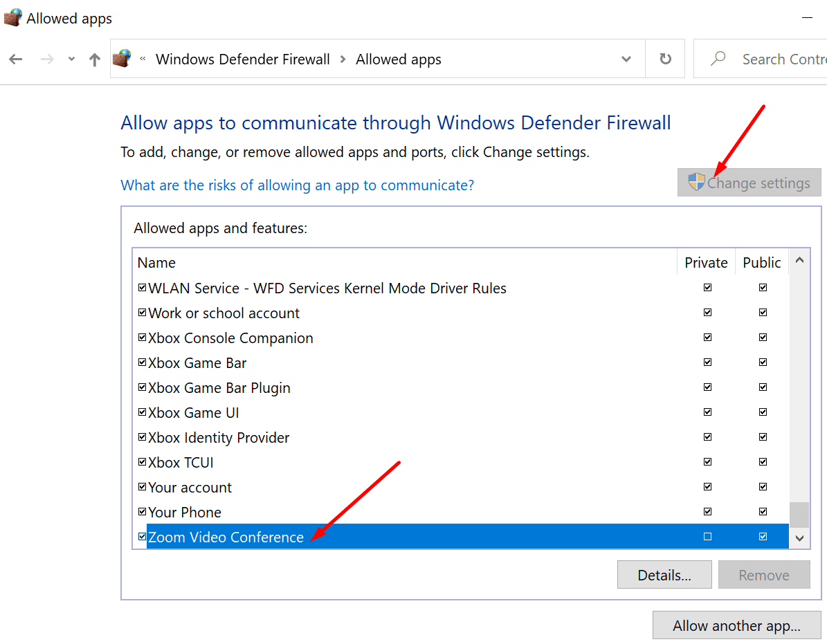Select Xbox Game UI row
The width and height of the screenshot is (827, 644).
coord(461,412)
